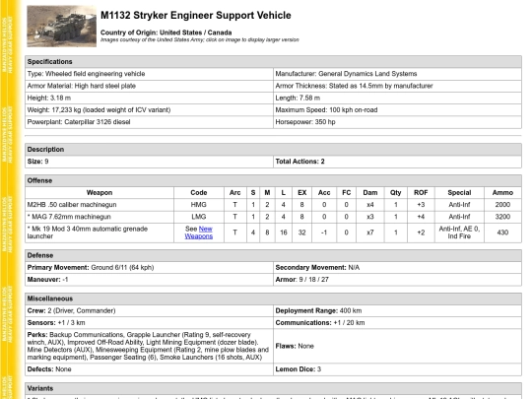
Task: Click Secondary Movement: N/A cell
Action: pos(397,268)
